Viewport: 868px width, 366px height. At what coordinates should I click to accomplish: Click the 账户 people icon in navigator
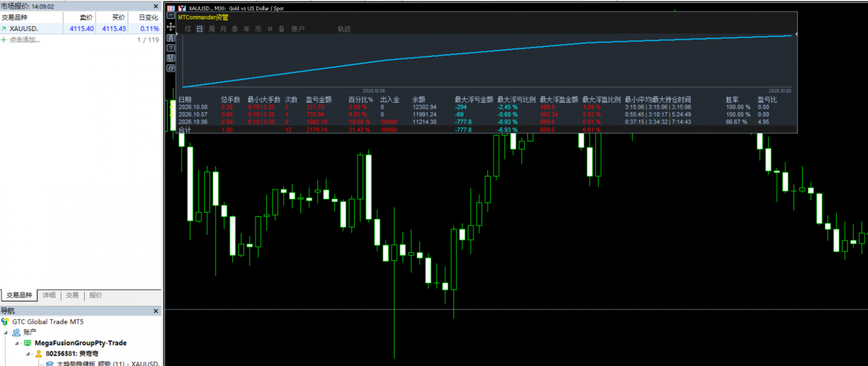(17, 332)
